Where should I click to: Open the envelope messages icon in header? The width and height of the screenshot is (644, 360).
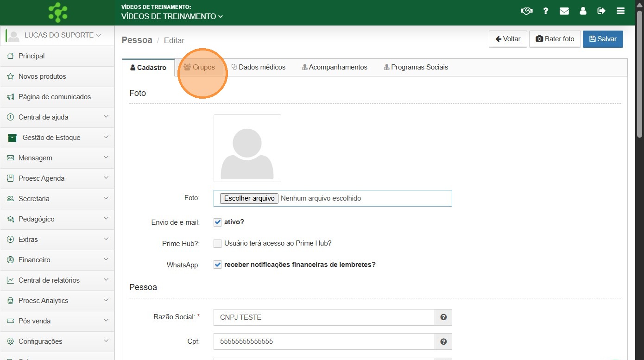click(564, 11)
